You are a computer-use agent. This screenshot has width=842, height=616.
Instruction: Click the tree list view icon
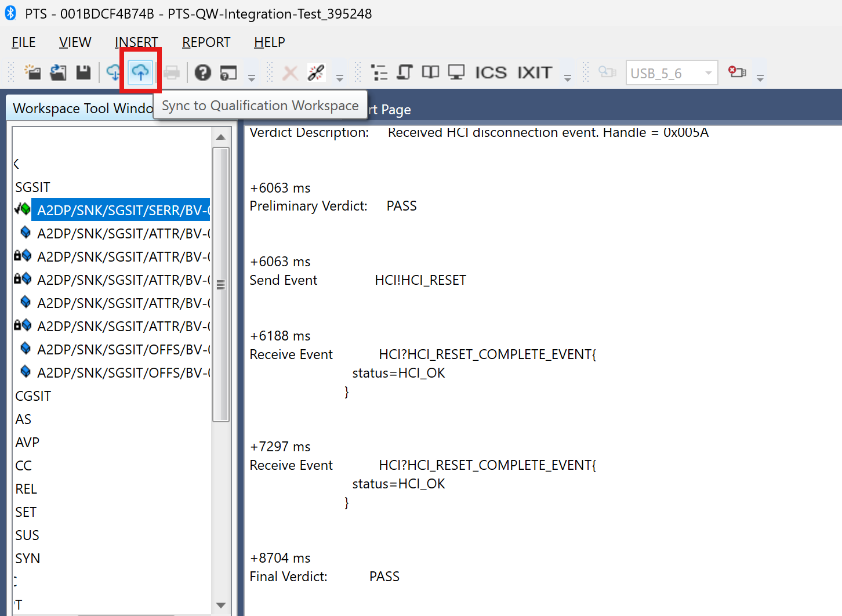(379, 73)
